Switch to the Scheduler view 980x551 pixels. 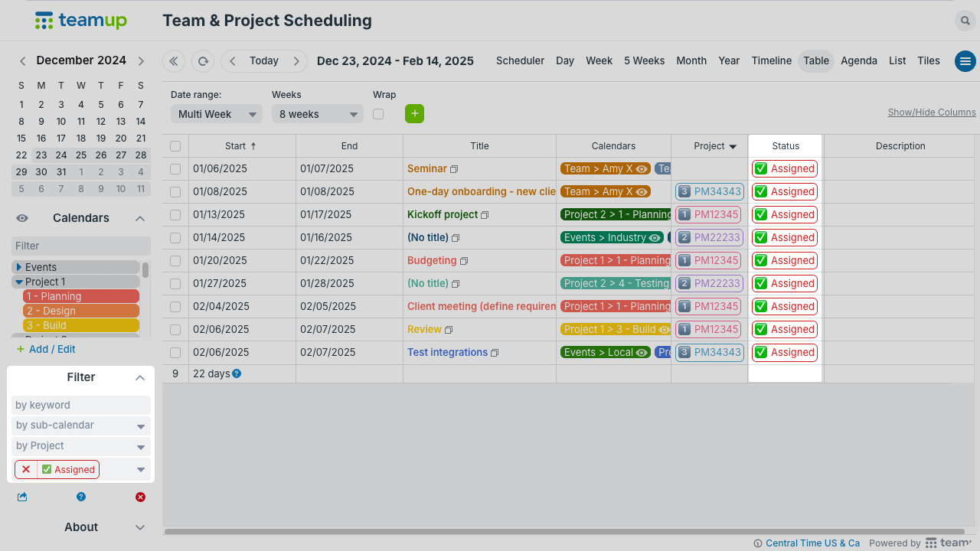(520, 61)
